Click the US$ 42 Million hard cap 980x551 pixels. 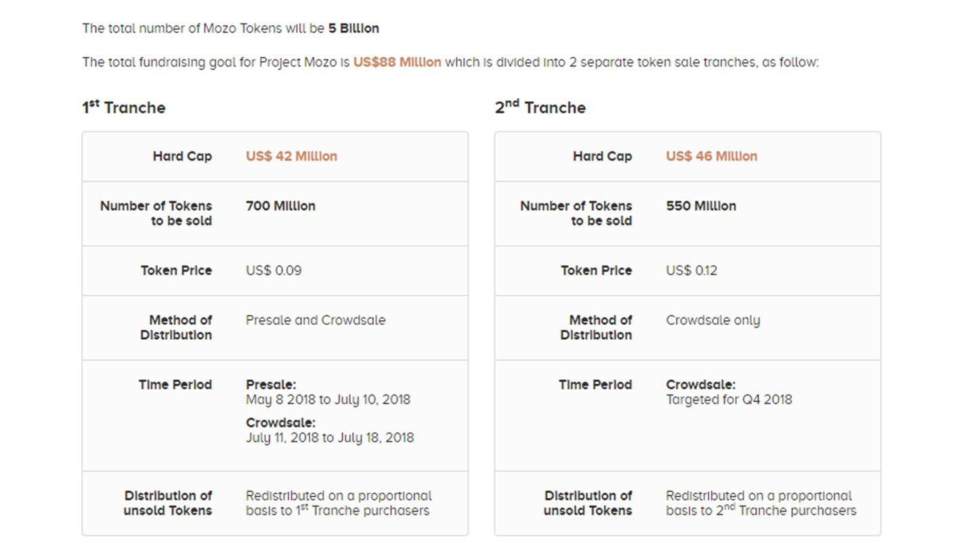[x=291, y=156]
